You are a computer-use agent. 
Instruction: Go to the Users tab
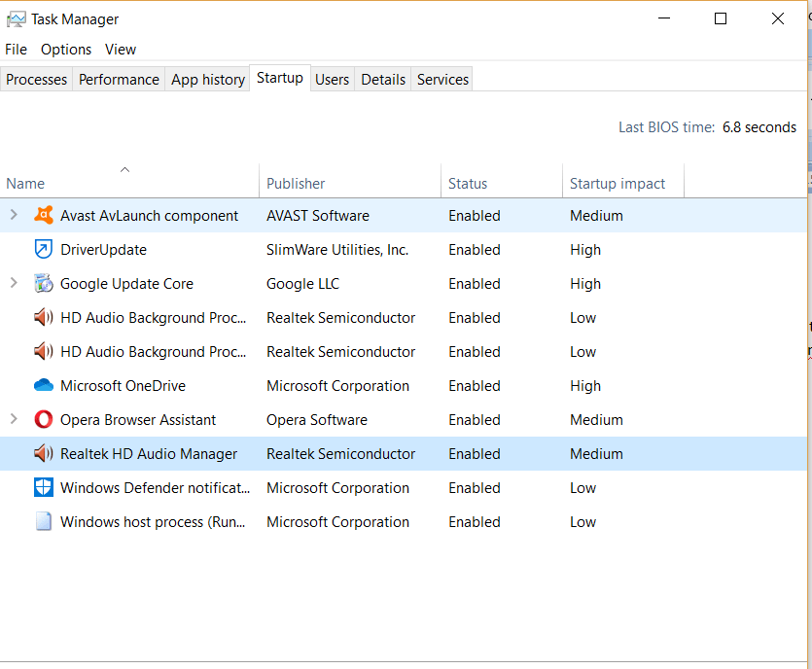click(x=332, y=79)
